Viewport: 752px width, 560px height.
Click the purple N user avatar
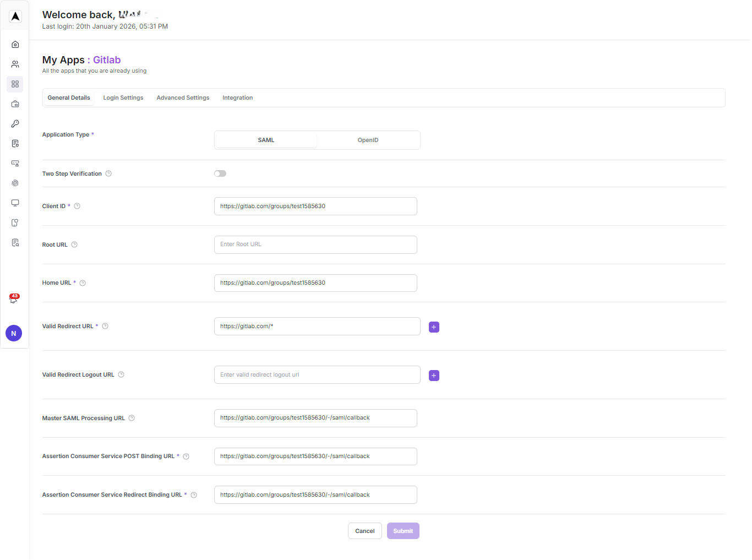[x=14, y=333]
